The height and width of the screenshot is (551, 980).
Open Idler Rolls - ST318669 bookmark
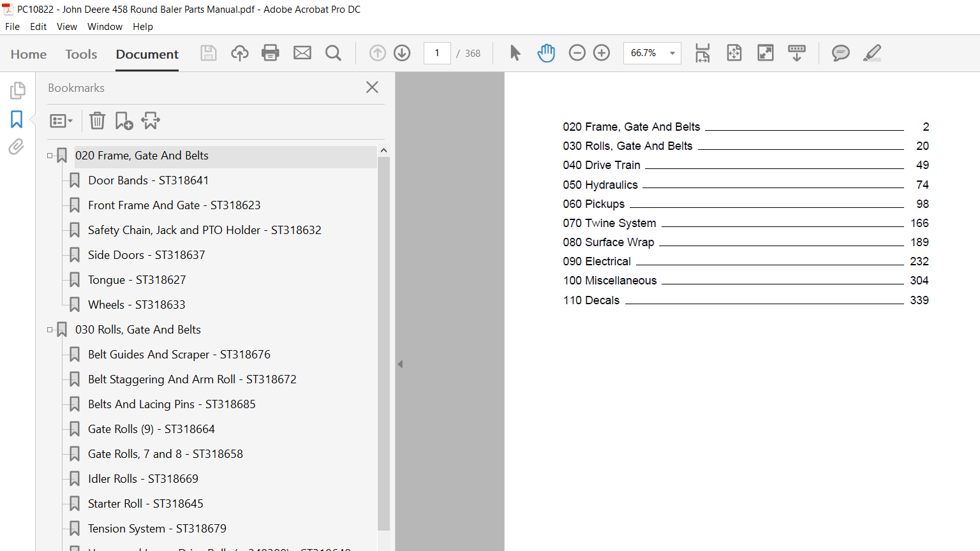pyautogui.click(x=143, y=479)
